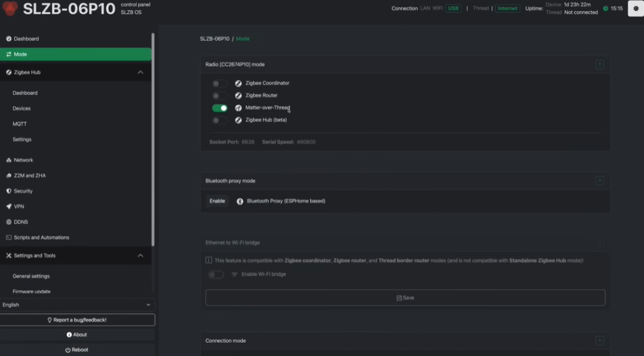Click the uptime value 1d 23h 22m
Viewport: 644px width, 356px height.
577,4
